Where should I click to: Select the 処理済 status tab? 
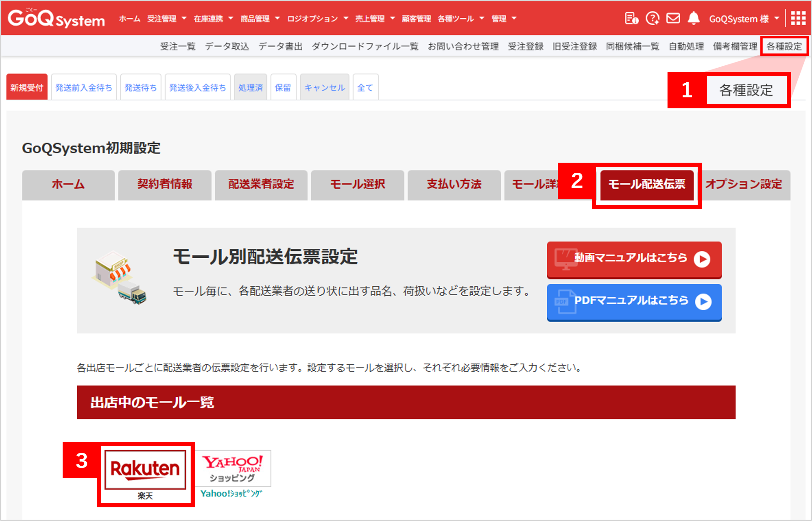(x=250, y=86)
